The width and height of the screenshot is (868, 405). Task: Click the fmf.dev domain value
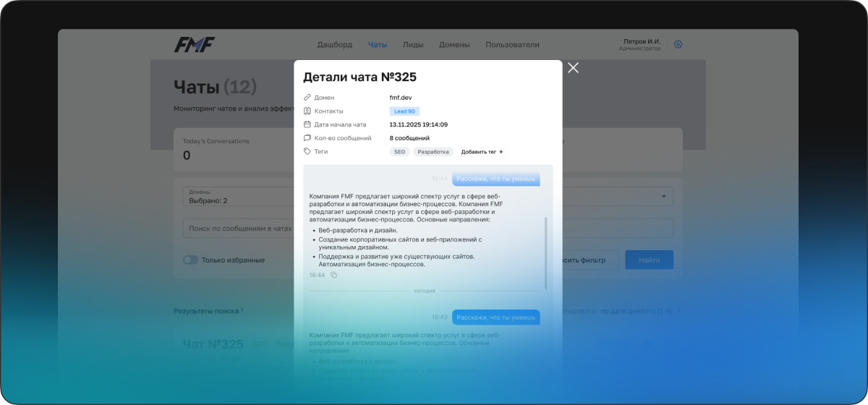400,98
